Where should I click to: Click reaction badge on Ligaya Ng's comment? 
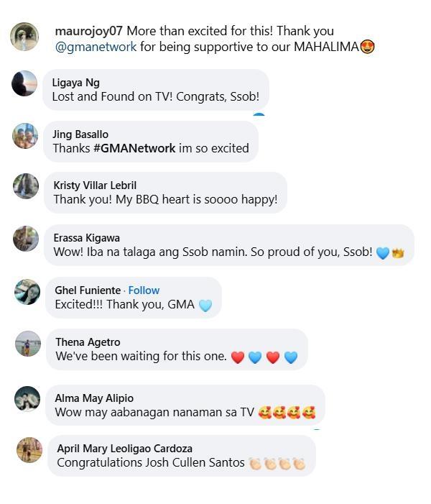259,114
